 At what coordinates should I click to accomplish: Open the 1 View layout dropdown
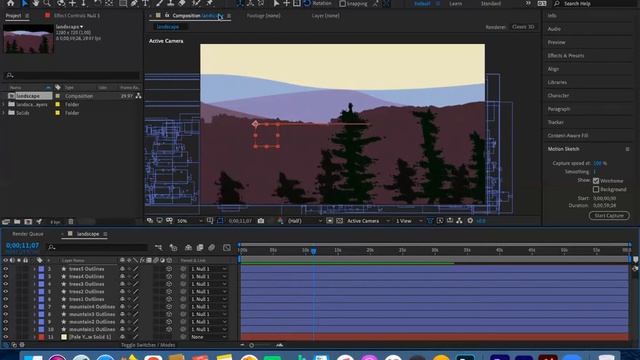point(409,221)
